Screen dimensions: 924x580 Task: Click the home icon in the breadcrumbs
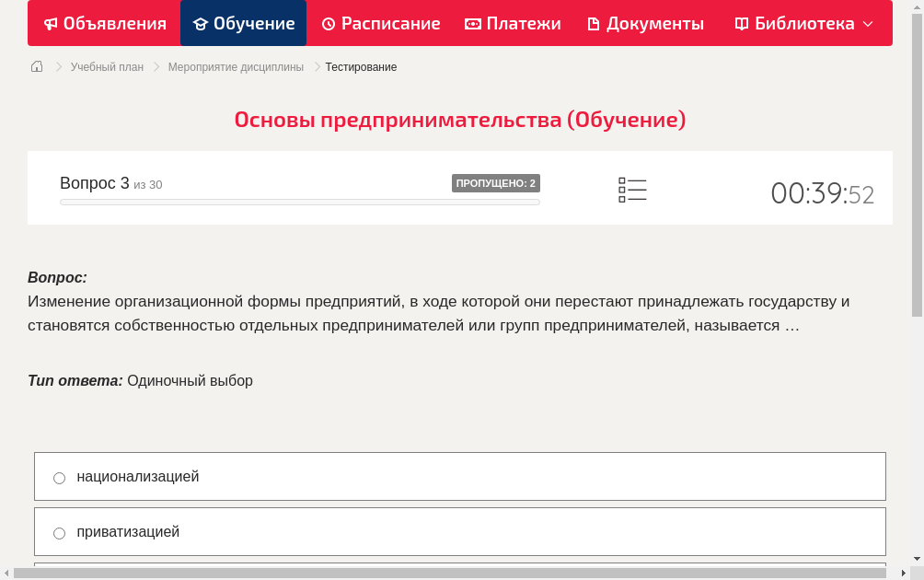point(37,66)
